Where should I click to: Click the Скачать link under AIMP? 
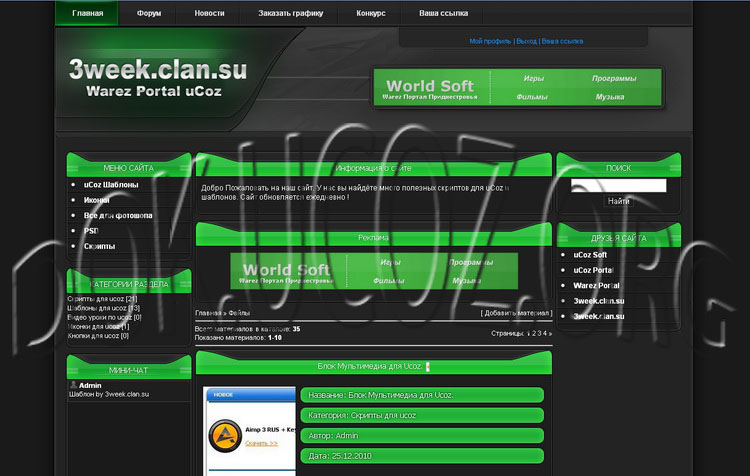pyautogui.click(x=261, y=442)
